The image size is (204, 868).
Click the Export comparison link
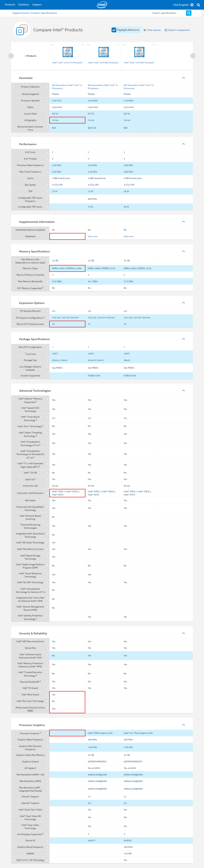tap(177, 30)
